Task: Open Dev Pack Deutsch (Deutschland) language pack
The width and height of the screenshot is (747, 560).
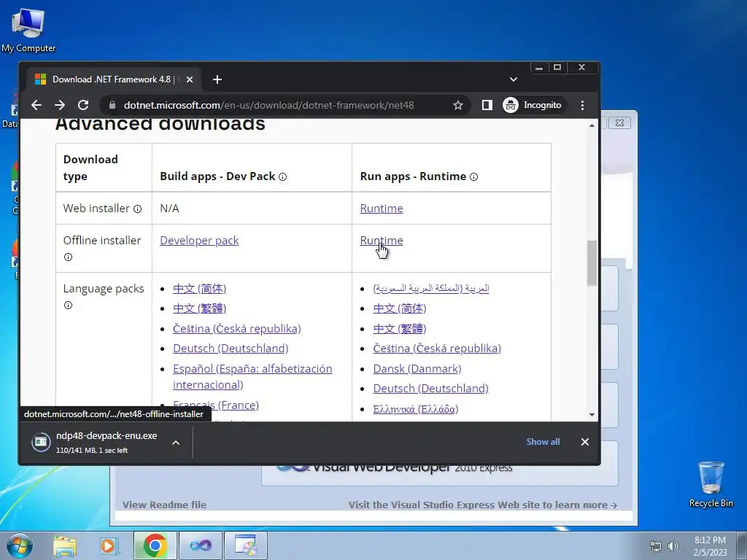Action: [x=231, y=349]
